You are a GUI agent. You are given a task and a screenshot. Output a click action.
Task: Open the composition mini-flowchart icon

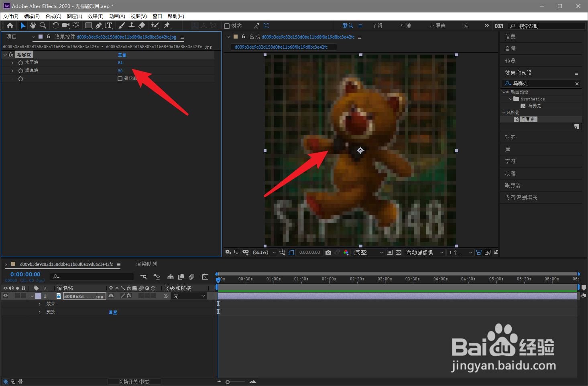(x=143, y=277)
